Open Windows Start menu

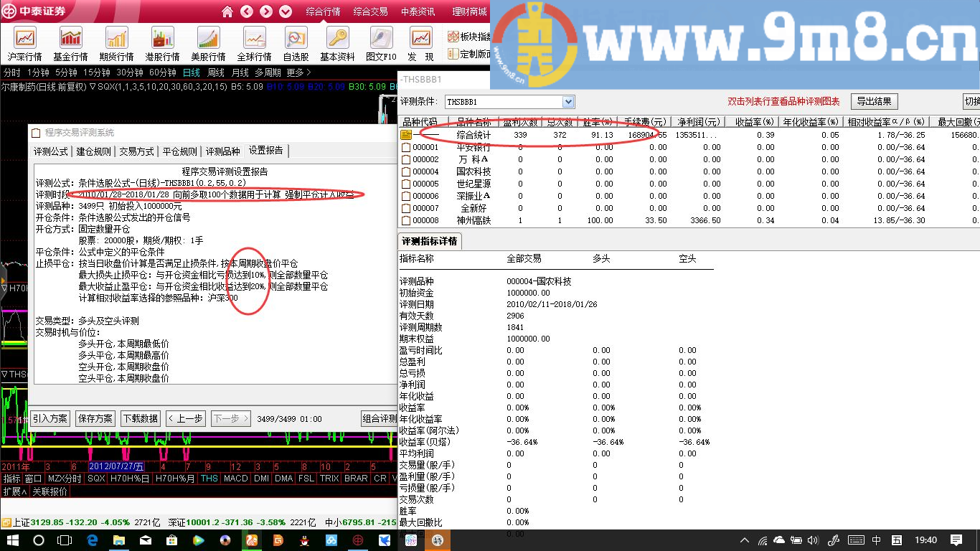pyautogui.click(x=12, y=540)
